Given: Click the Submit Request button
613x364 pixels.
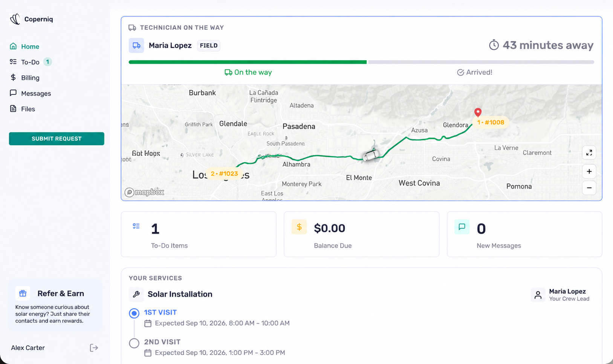Looking at the screenshot, I should pyautogui.click(x=57, y=139).
